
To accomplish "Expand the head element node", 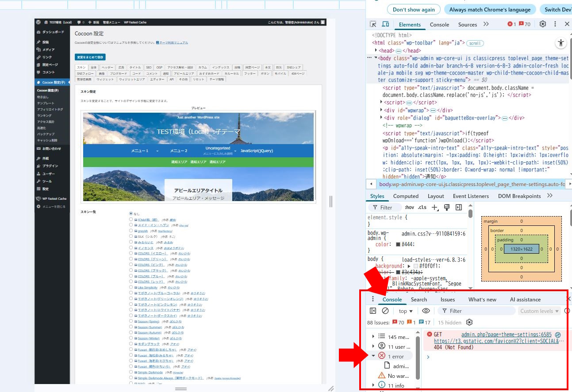I will point(376,51).
